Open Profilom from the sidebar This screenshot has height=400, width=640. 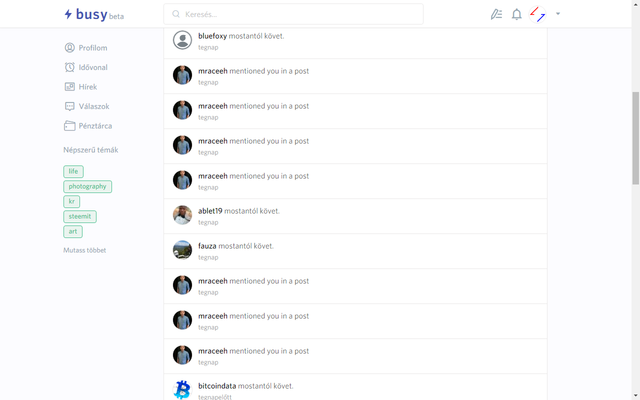point(86,48)
